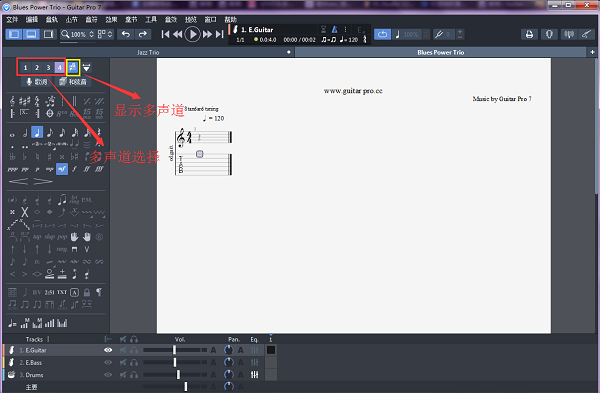Screen dimensions: 600x393
Task: Apply the ppp dynamic
Action: [13, 169]
